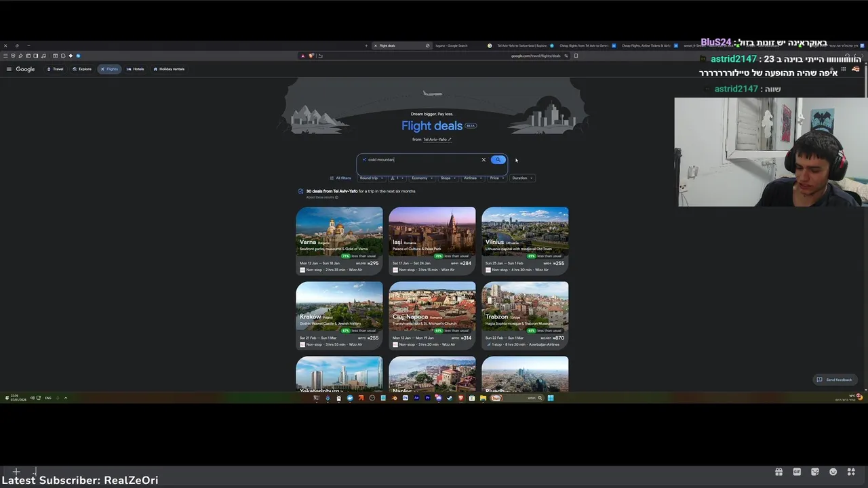Viewport: 868px width, 488px height.
Task: Edit the origin Tel Aviv-Yafo pencil icon
Action: click(x=450, y=140)
